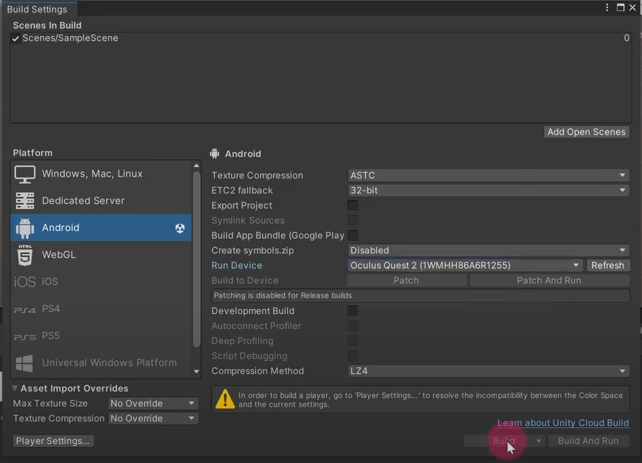Open the Learn about Unity Cloud Build link
The height and width of the screenshot is (463, 642).
pyautogui.click(x=563, y=423)
